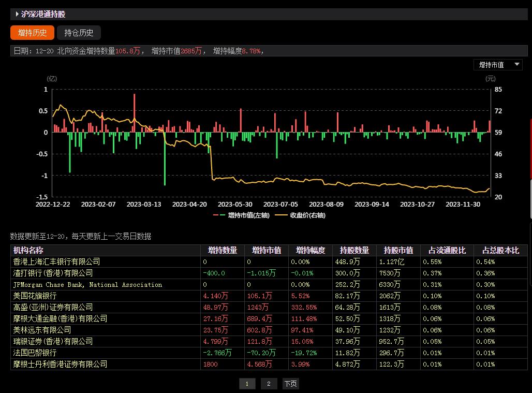This screenshot has height=393, width=532.
Task: Select 渣打银行(香港)有限公司 row name
Action: click(x=53, y=273)
